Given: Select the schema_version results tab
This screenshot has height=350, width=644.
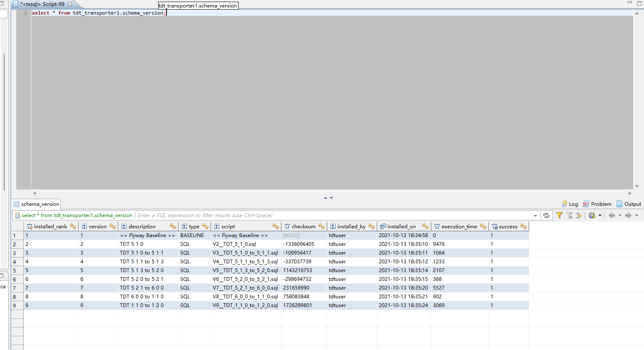Looking at the screenshot, I should (x=36, y=204).
